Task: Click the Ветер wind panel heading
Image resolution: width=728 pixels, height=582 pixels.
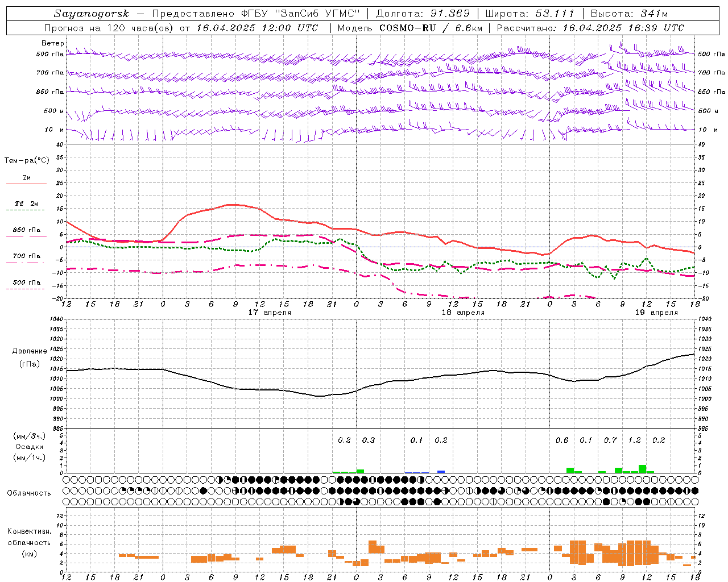Action: [x=52, y=43]
